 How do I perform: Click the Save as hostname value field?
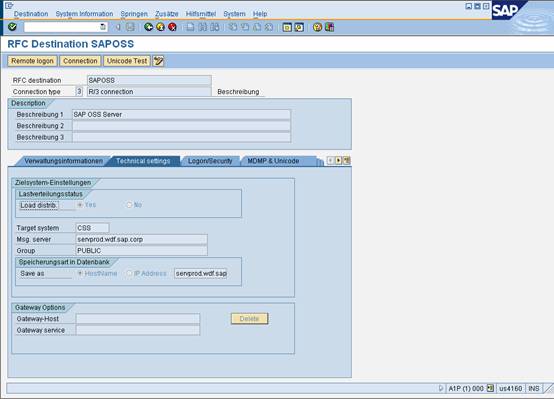point(201,273)
